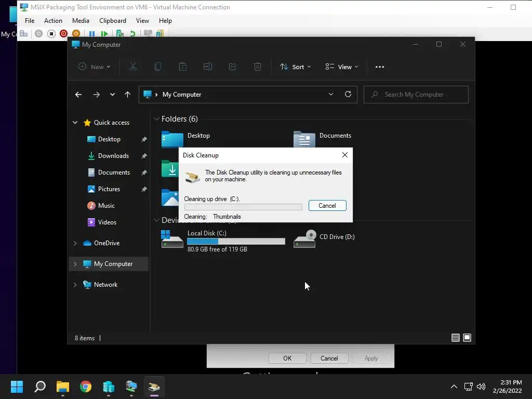Open the Media menu
532x399 pixels.
pyautogui.click(x=81, y=21)
